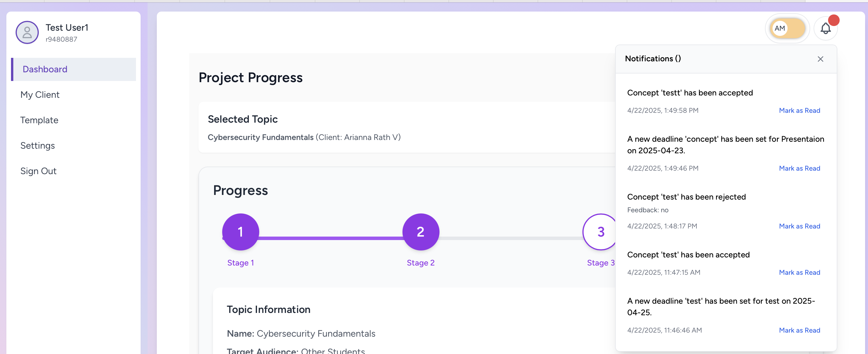The width and height of the screenshot is (868, 354).
Task: Mark the 'concept' deadline notification as read
Action: pos(799,168)
